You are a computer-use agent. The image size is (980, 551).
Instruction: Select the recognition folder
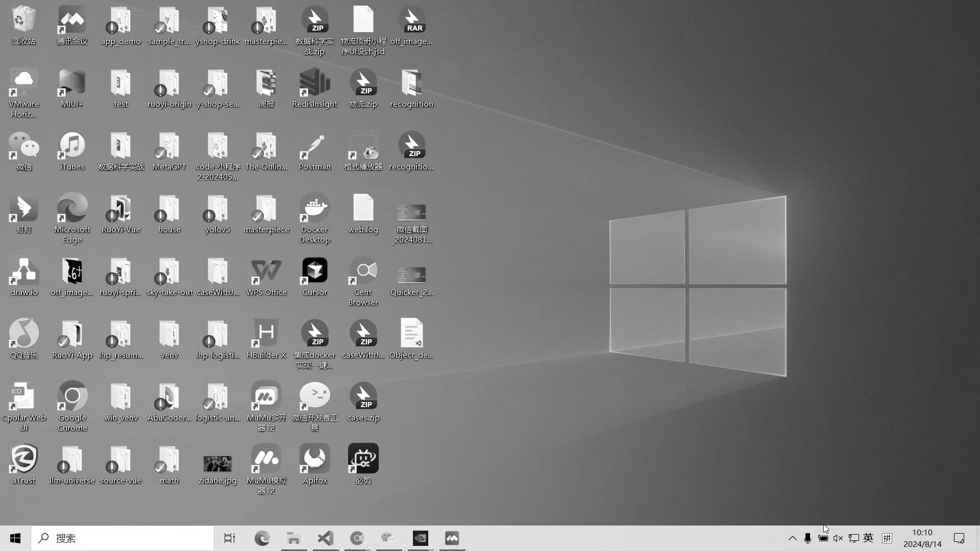point(411,88)
